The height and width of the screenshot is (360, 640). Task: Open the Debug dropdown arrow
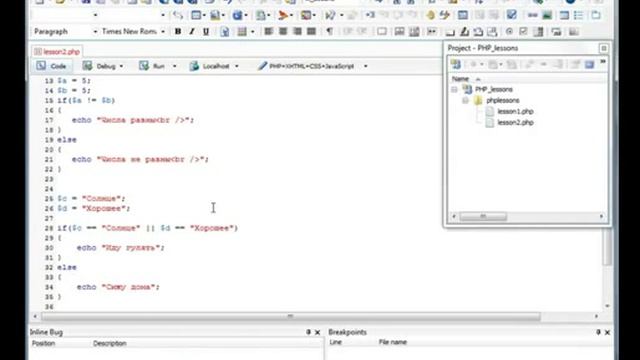click(x=121, y=66)
